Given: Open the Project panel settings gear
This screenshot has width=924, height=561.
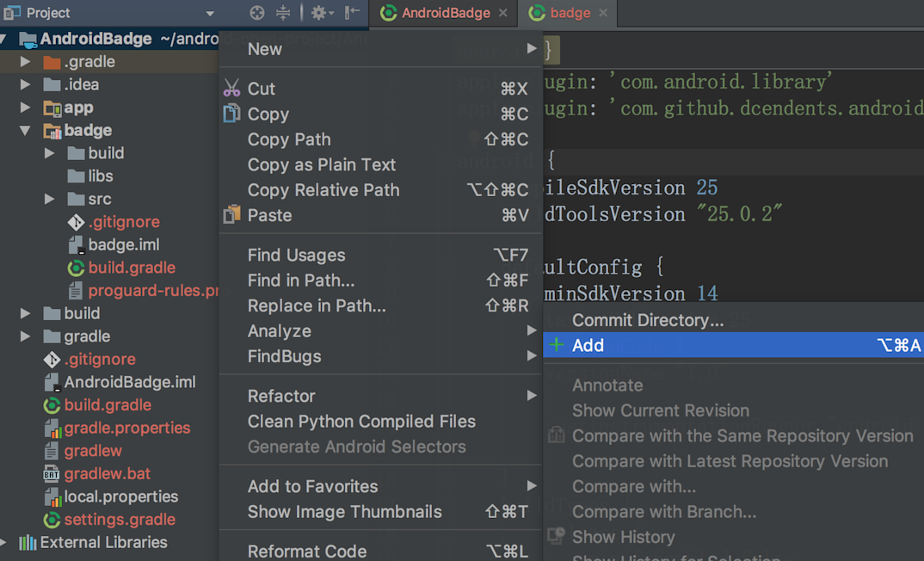Looking at the screenshot, I should click(322, 12).
